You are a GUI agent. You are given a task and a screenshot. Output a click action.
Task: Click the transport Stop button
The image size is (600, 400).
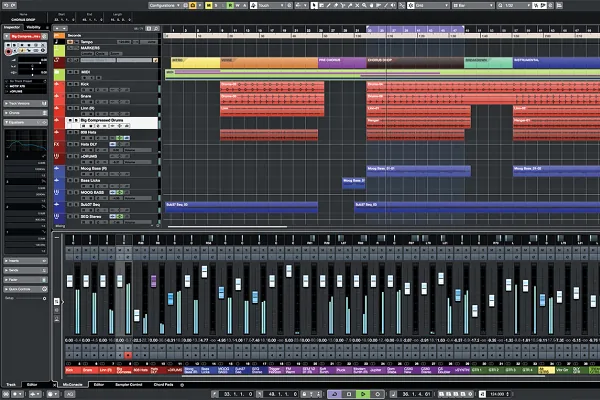(x=349, y=394)
